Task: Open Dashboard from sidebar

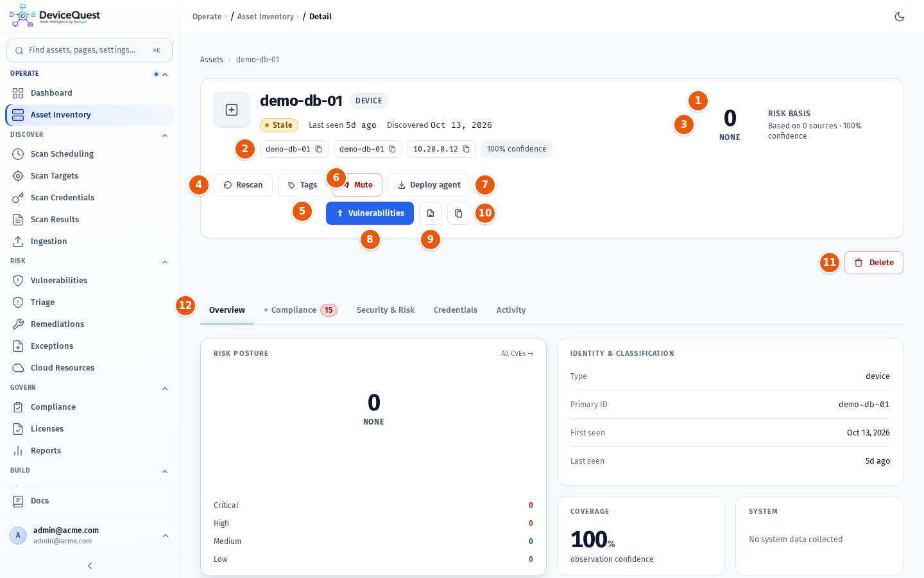Action: tap(89, 93)
